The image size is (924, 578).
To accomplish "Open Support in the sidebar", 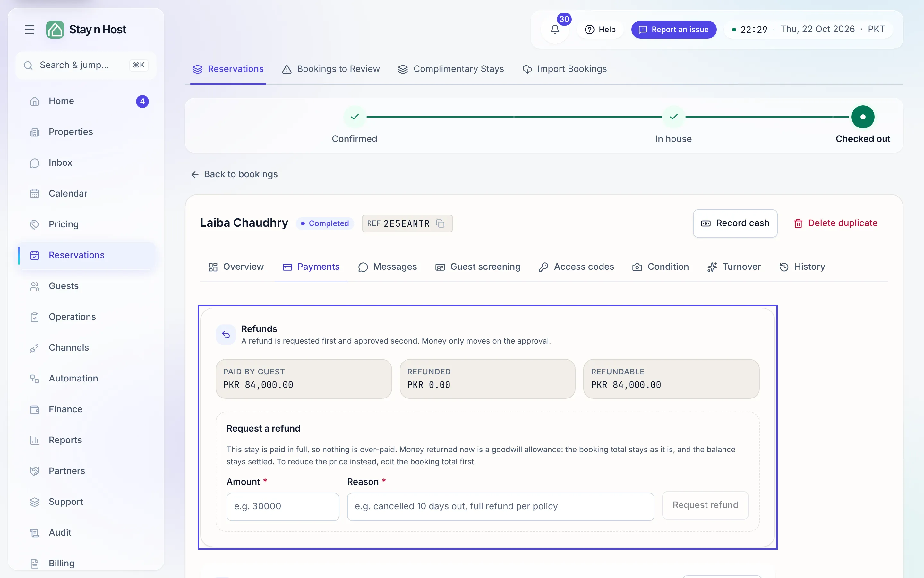I will pyautogui.click(x=87, y=502).
